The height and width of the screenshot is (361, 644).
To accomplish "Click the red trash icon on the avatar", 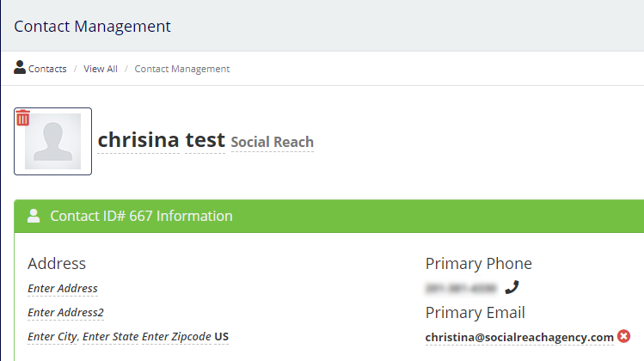I will pos(23,118).
